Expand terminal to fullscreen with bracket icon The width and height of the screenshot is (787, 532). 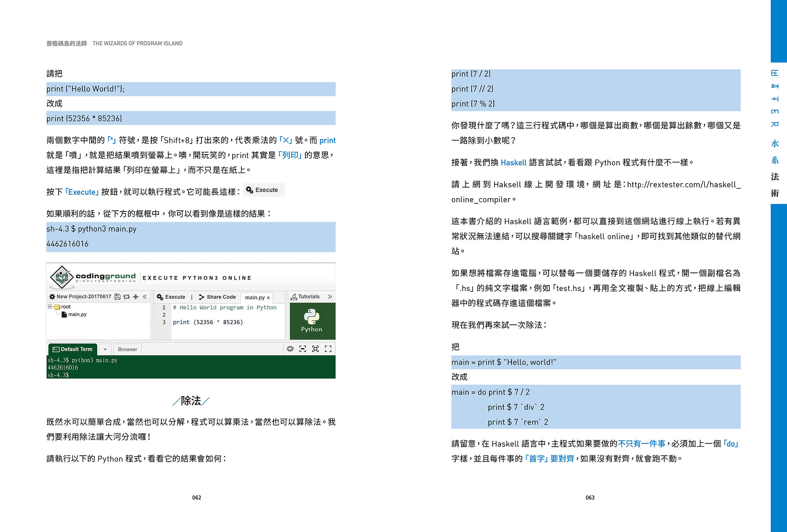click(x=329, y=349)
